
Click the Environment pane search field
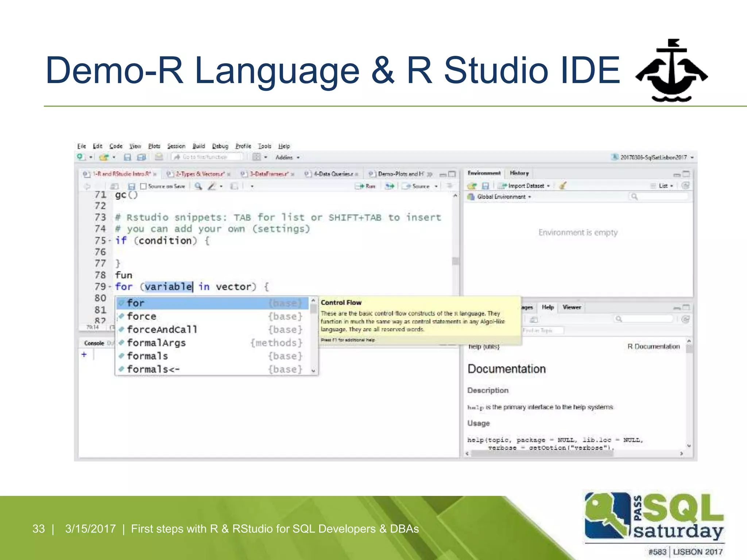pyautogui.click(x=659, y=197)
